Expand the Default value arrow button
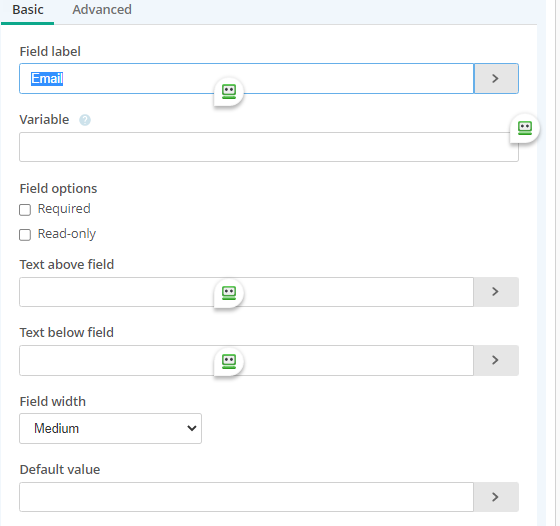Screen dimensions: 560x526 click(496, 497)
